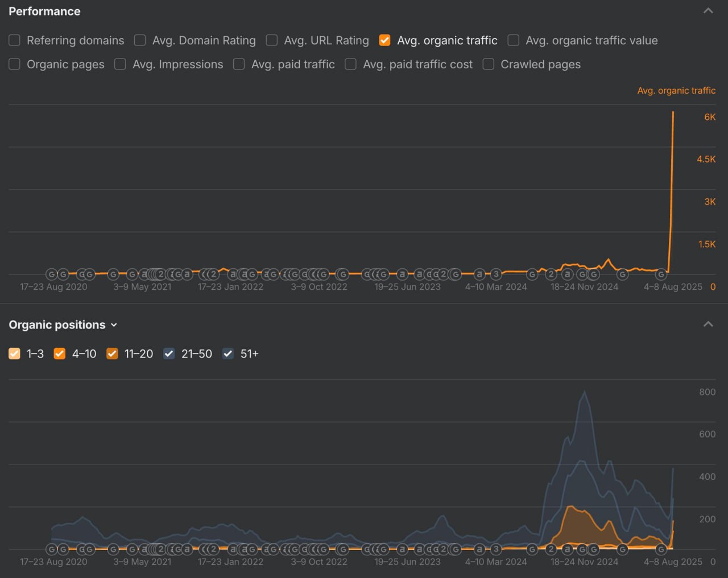Click the '3' update marker near Mar 2024
The width and height of the screenshot is (728, 578).
tap(496, 275)
